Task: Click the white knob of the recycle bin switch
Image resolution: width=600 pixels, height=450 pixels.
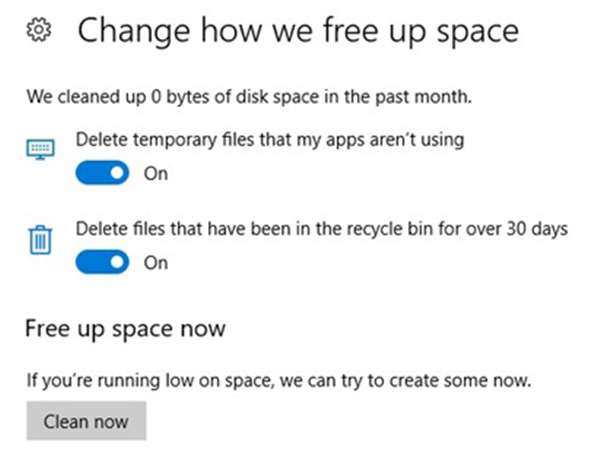Action: point(117,263)
